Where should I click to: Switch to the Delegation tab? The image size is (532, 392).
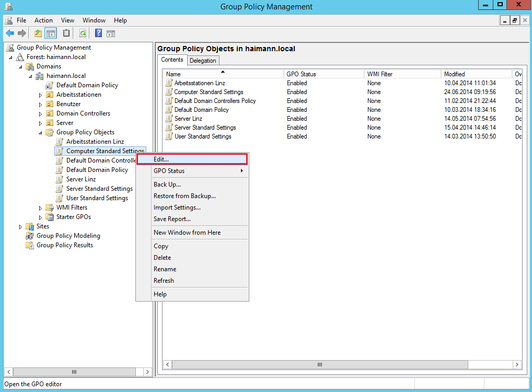click(x=203, y=60)
